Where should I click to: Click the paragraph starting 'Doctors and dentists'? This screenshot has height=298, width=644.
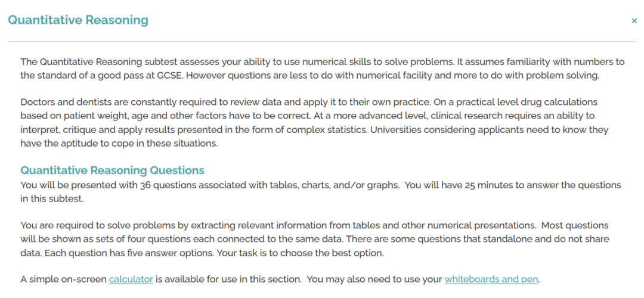pyautogui.click(x=315, y=123)
